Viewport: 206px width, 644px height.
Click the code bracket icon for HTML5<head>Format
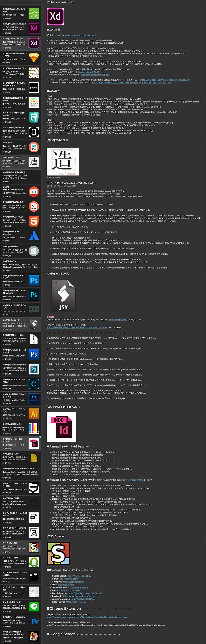(x=34, y=191)
